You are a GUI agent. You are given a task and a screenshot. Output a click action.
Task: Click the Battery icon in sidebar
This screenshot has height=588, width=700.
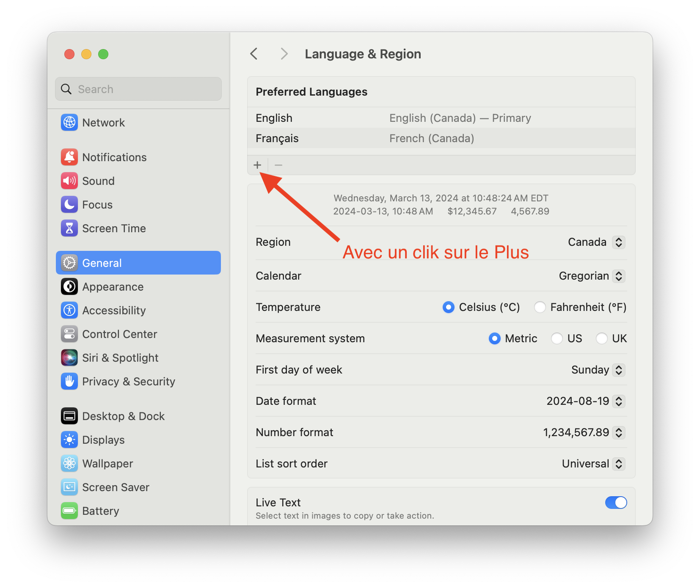click(x=69, y=511)
